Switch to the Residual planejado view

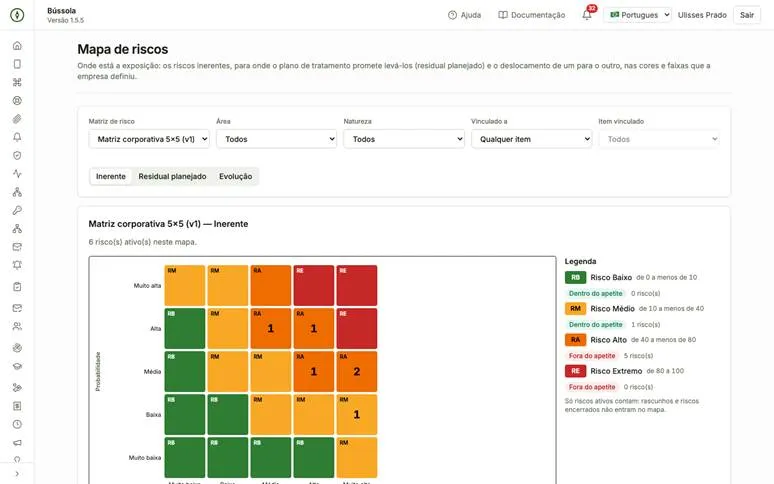coord(172,176)
